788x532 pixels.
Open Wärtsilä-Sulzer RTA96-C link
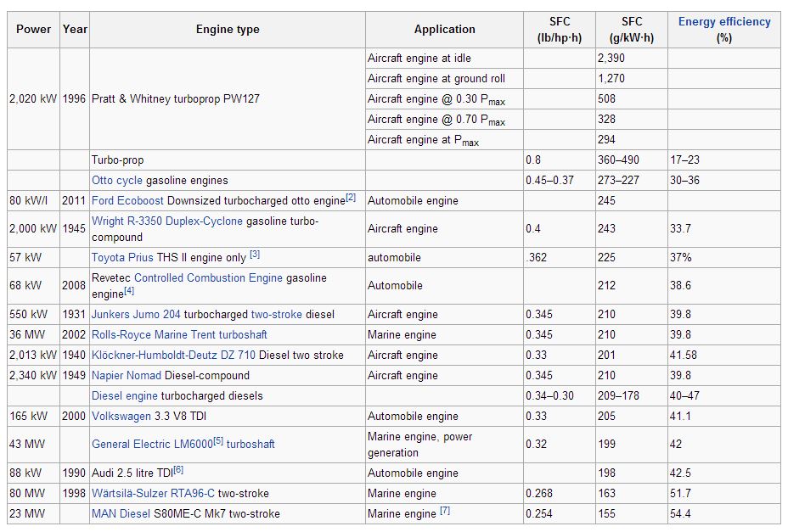pos(153,493)
